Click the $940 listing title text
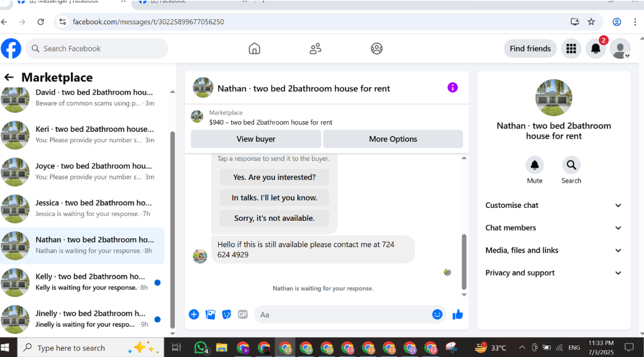 pos(271,122)
